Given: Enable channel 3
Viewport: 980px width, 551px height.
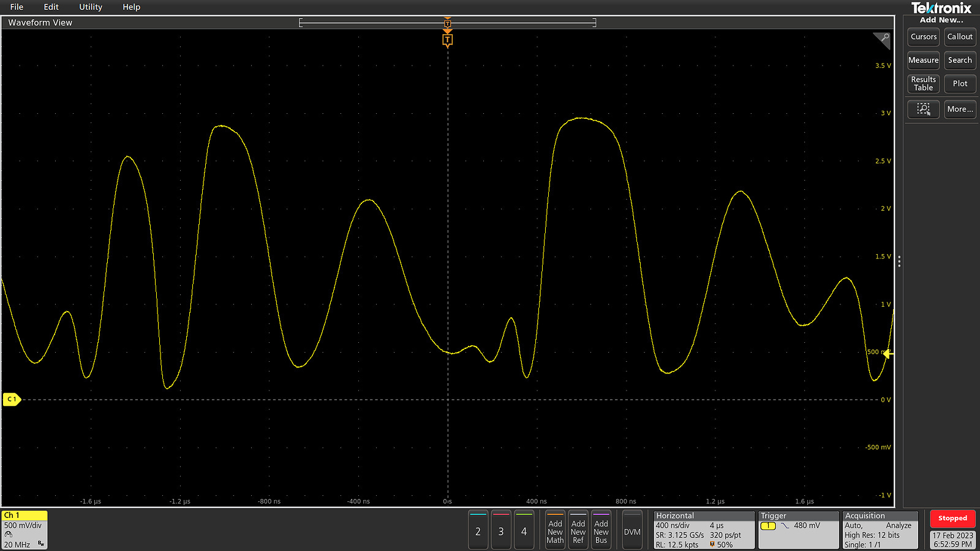Looking at the screenshot, I should click(x=501, y=530).
